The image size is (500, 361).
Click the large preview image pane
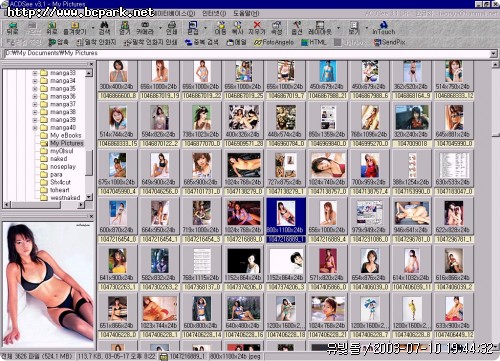pos(48,285)
